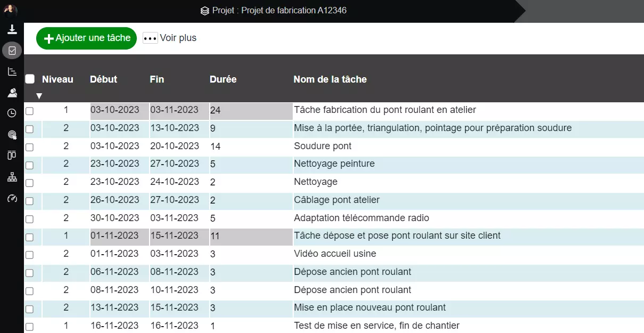Select checkbox of Vidéo accueil usine row
644x333 pixels.
pos(30,255)
